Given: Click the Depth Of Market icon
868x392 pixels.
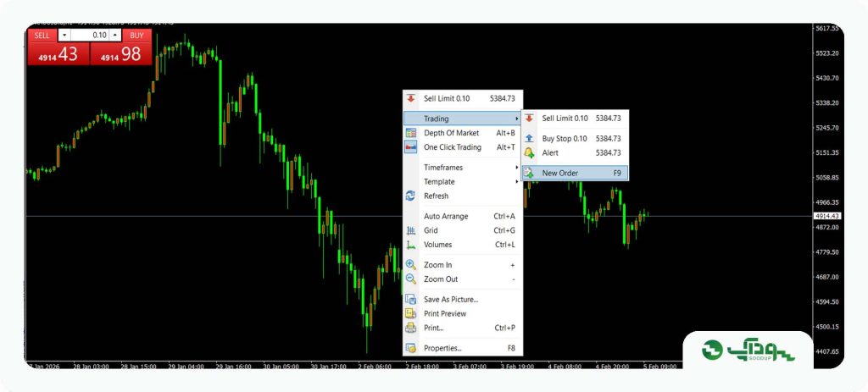Looking at the screenshot, I should pos(411,133).
